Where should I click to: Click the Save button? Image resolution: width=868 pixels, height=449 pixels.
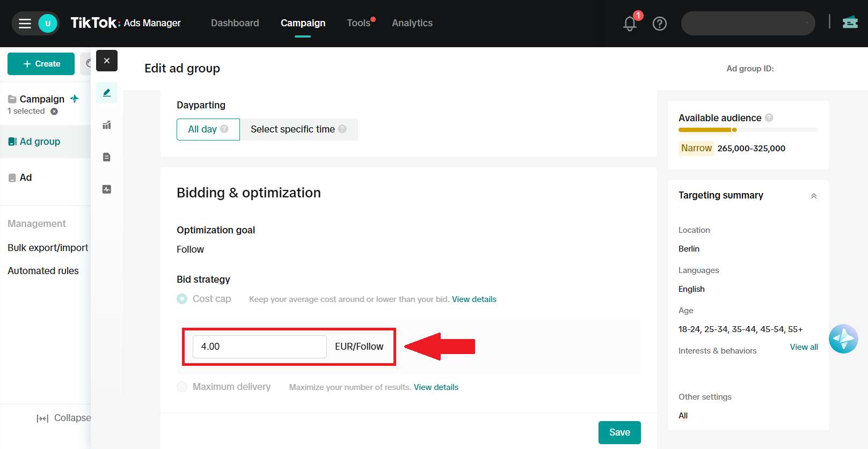coord(619,432)
